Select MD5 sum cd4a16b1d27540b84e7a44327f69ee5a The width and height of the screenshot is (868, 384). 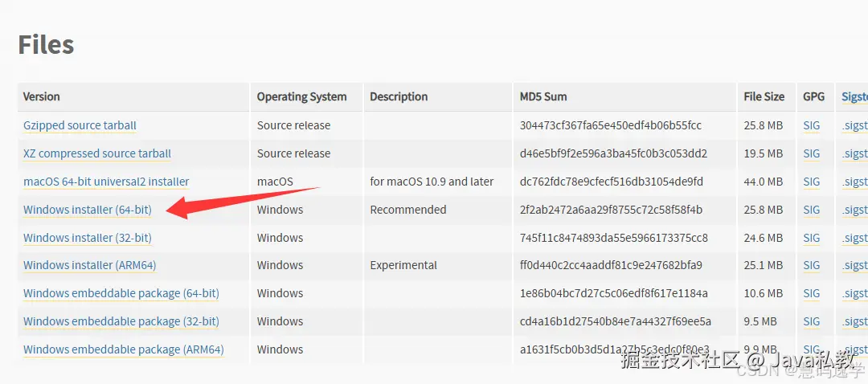point(616,321)
